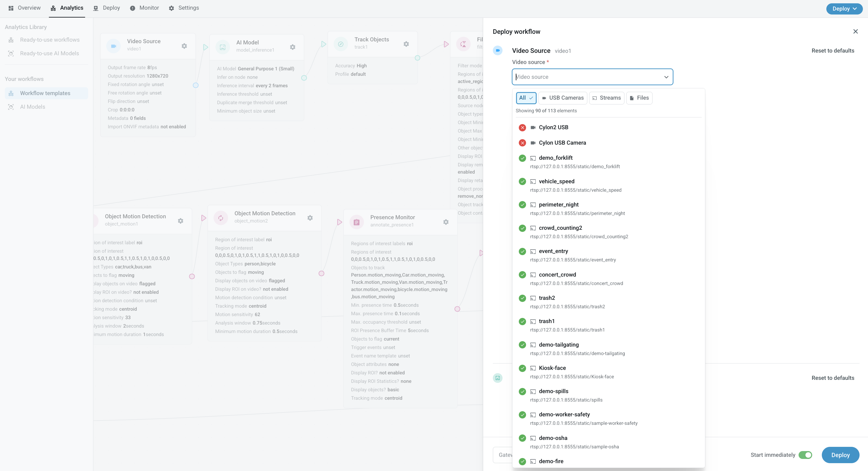Expand the Video source dropdown arrow
This screenshot has height=471, width=868.
click(666, 77)
